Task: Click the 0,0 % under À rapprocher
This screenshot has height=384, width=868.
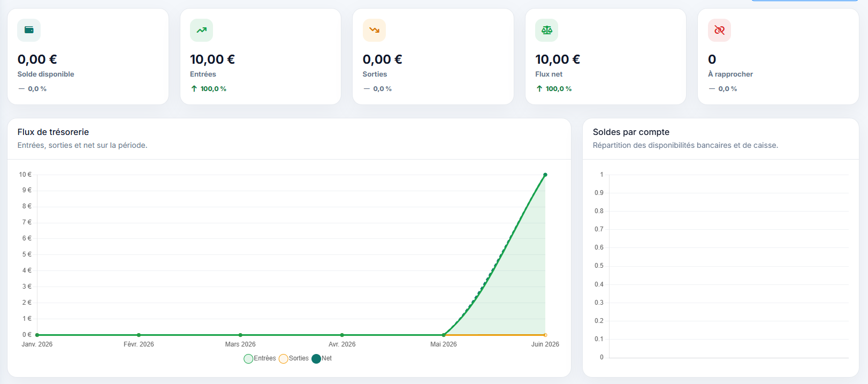Action: 727,89
